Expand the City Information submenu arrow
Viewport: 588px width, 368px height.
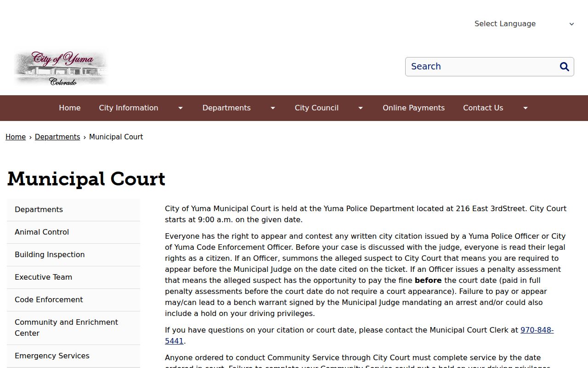coord(181,108)
